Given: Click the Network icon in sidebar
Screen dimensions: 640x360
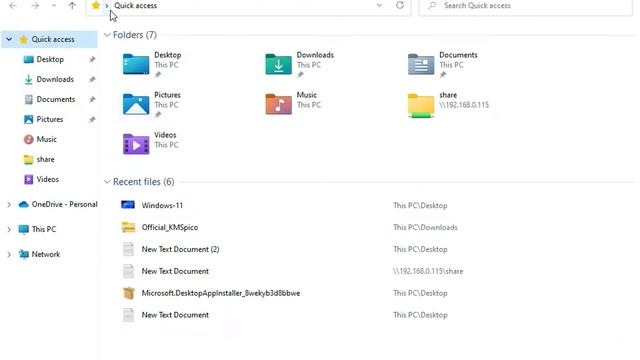Looking at the screenshot, I should pyautogui.click(x=24, y=254).
